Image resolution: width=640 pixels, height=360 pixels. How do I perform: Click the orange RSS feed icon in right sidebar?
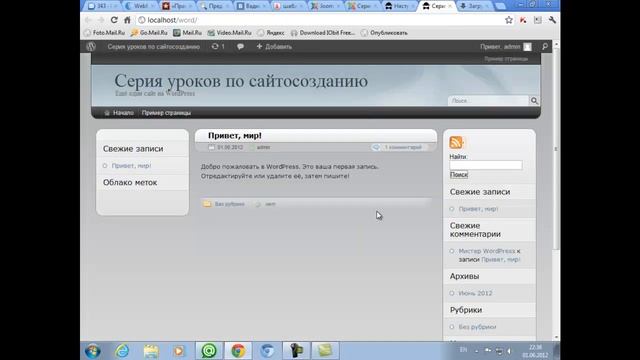(456, 142)
